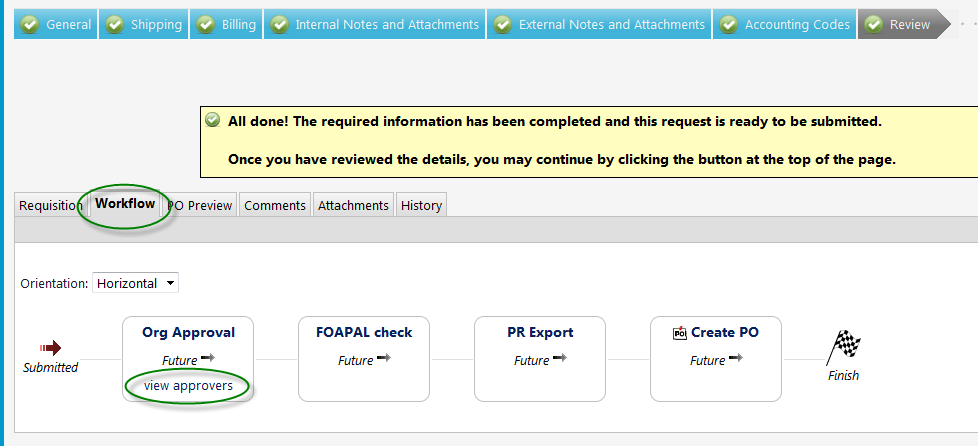
Task: Go to the Billing step
Action: [x=226, y=25]
